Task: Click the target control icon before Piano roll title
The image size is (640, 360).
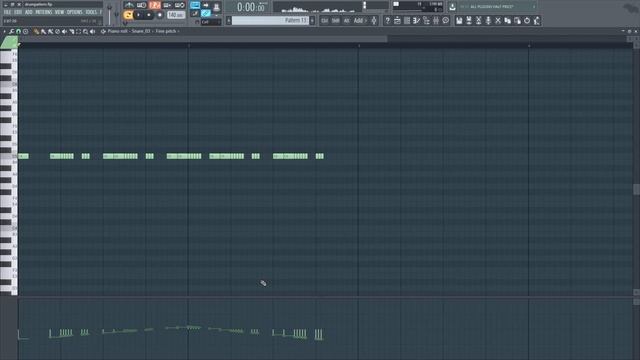Action: click(x=103, y=31)
